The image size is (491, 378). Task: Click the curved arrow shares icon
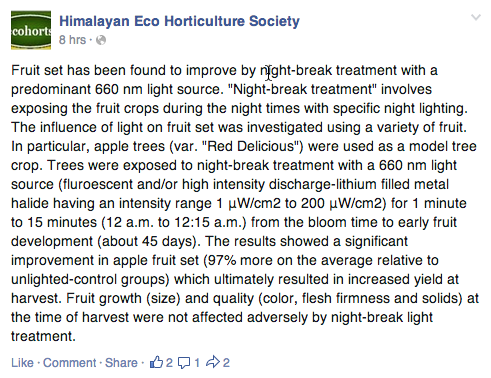213,362
